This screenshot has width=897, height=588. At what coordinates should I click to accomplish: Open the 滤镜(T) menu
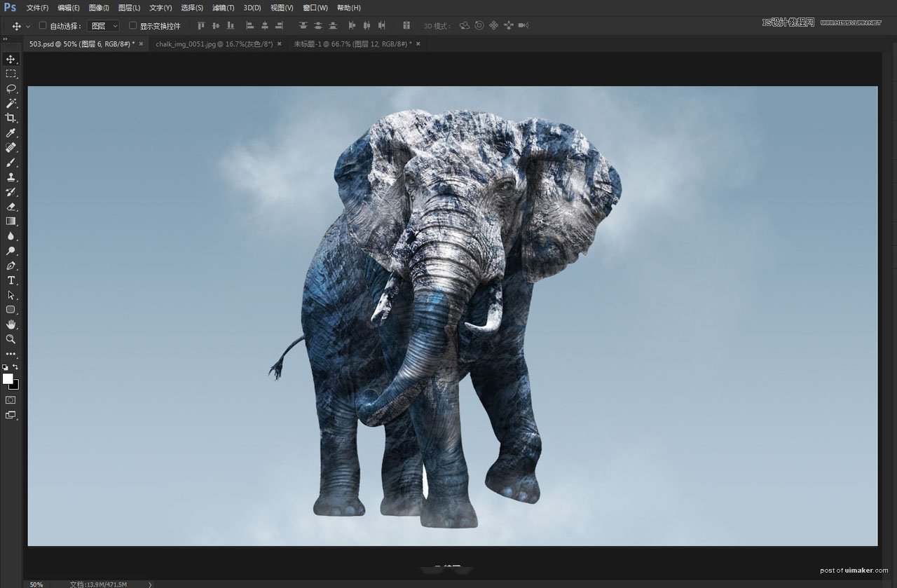click(x=223, y=8)
